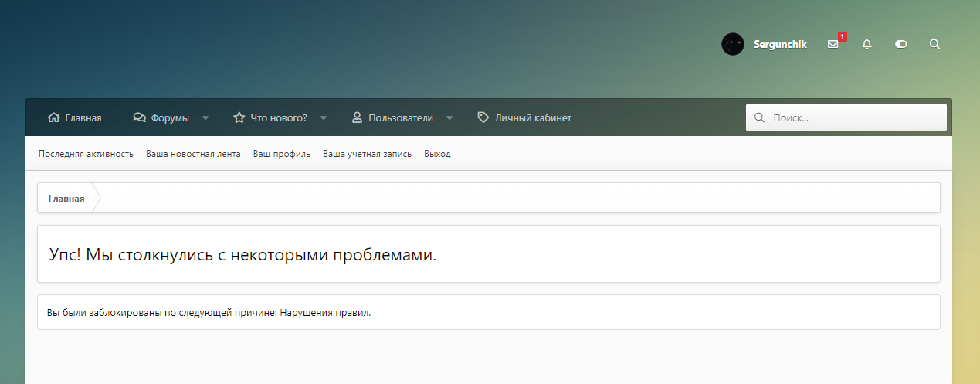Open the Пользователи navigation tab
Screen dimensions: 980x384
pyautogui.click(x=400, y=118)
